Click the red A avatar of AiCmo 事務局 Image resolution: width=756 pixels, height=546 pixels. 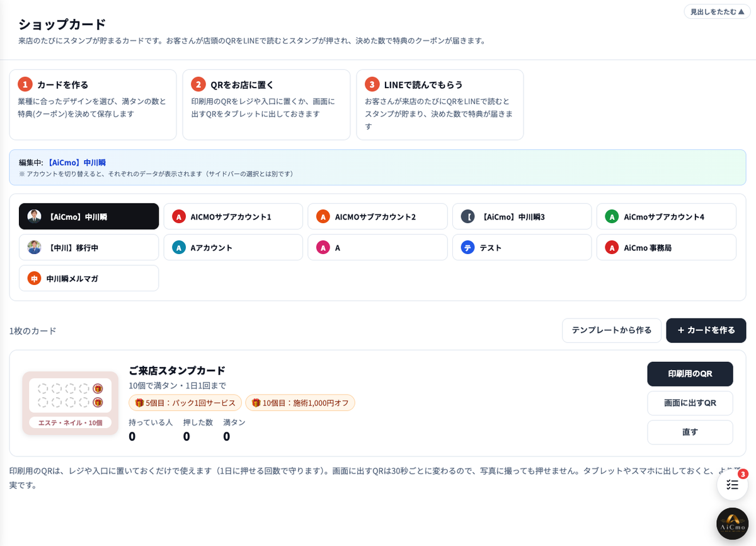612,247
